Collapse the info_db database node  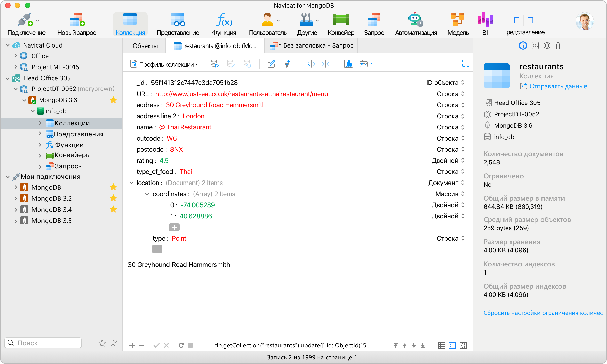pyautogui.click(x=33, y=111)
